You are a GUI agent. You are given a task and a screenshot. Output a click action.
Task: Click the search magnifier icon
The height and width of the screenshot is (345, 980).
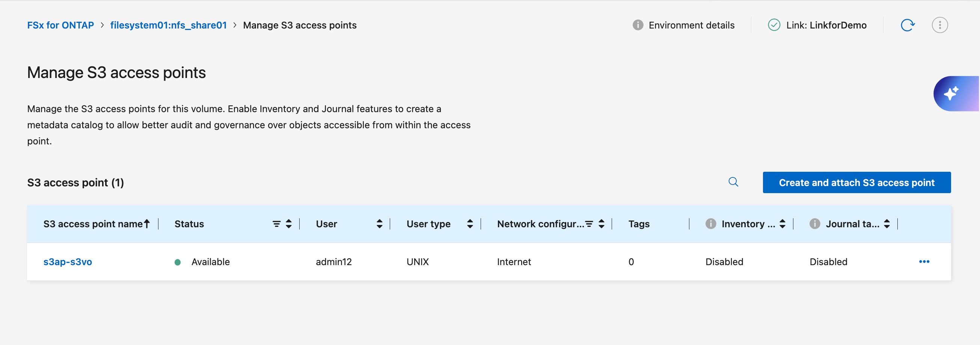coord(733,182)
